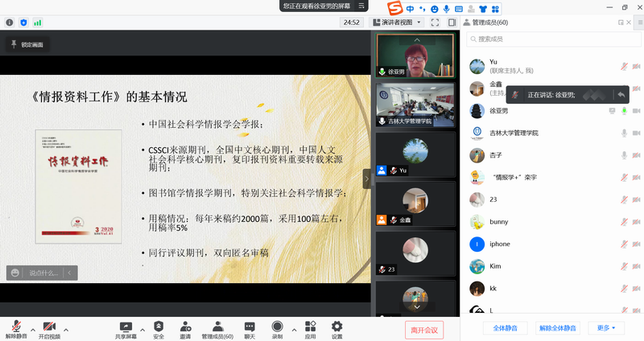Turn on camera with 开启视频
Viewport: 644px width, 341px height.
tap(49, 328)
